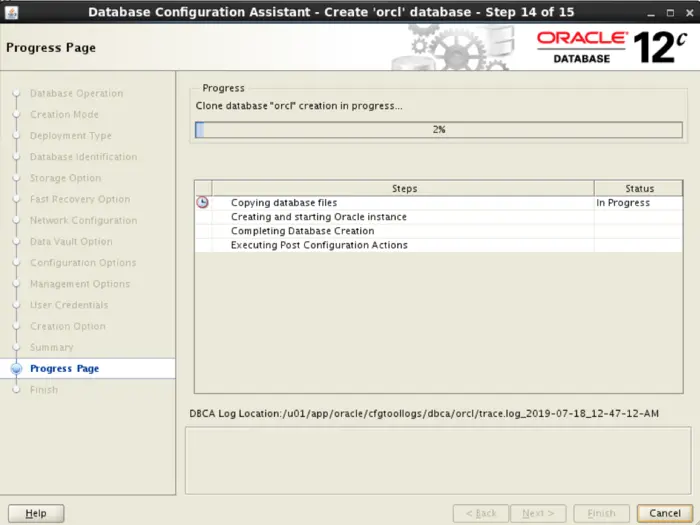
Task: Select Completing Database Creation row
Action: click(x=439, y=231)
